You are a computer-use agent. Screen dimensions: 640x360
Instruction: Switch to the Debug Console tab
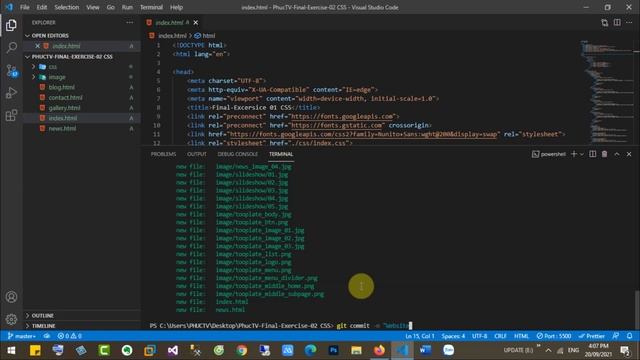tap(238, 154)
